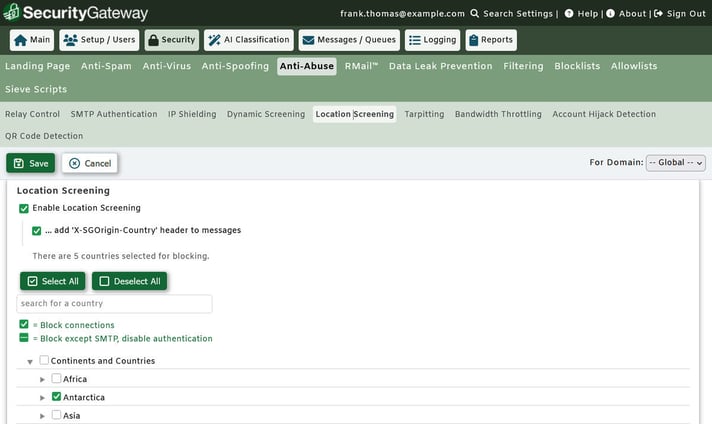Open the Anti-Spoofing menu
The image size is (712, 424).
coord(235,66)
